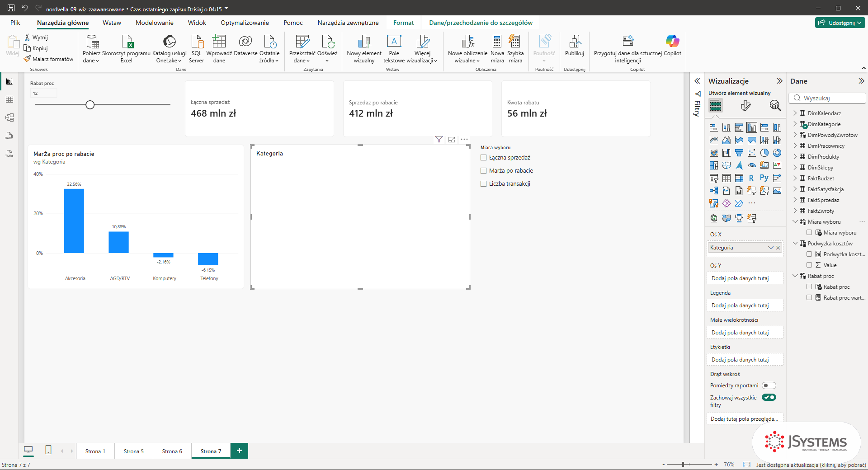Toggle the Pomiędzy raportami switch

(x=769, y=385)
